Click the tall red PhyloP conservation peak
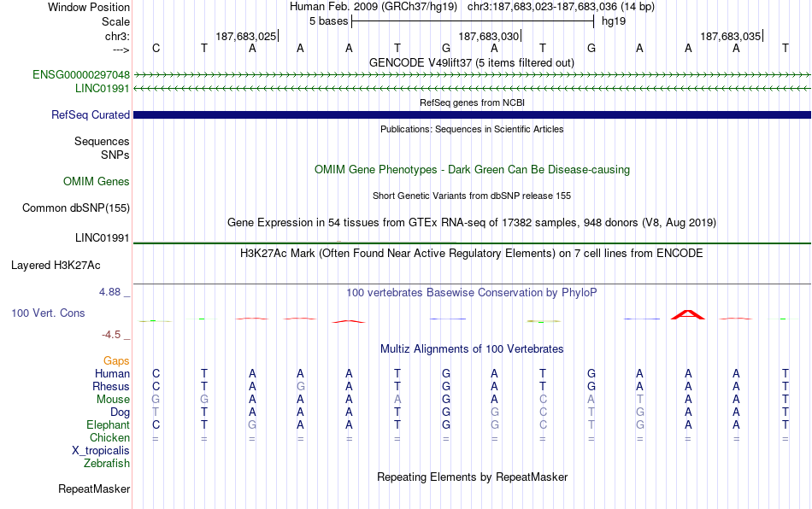The image size is (812, 509). pos(688,314)
